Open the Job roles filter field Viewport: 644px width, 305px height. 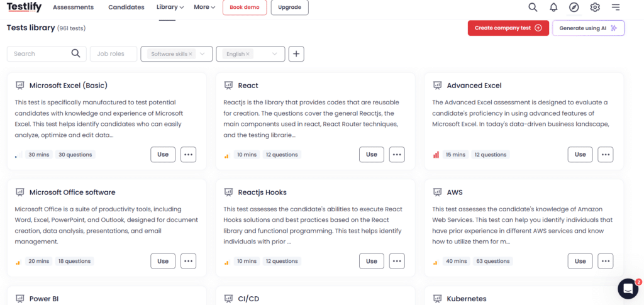[x=113, y=54]
